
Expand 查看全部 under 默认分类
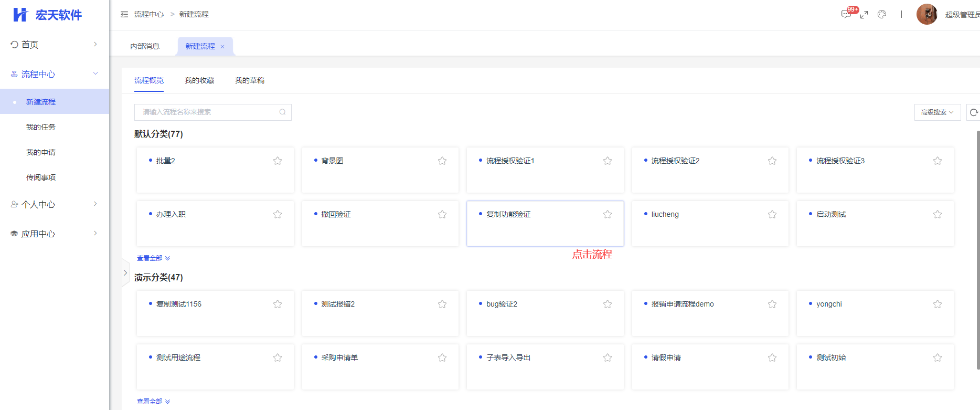point(153,258)
